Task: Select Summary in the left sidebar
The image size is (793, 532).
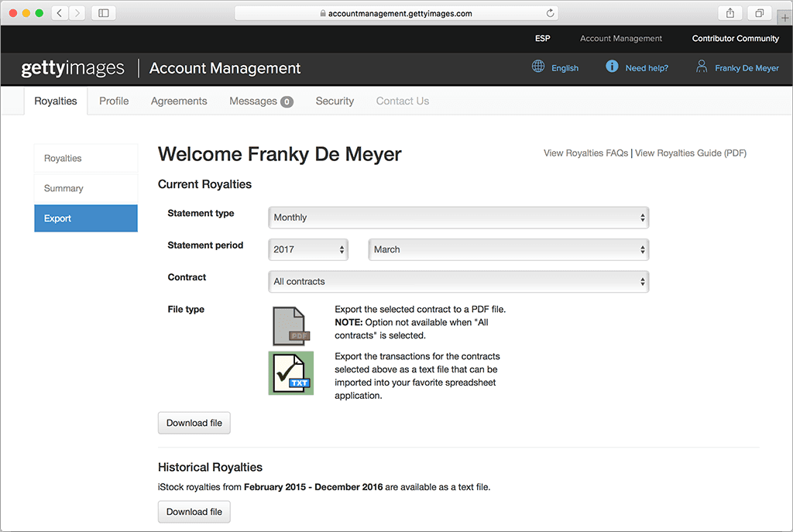Action: (86, 188)
